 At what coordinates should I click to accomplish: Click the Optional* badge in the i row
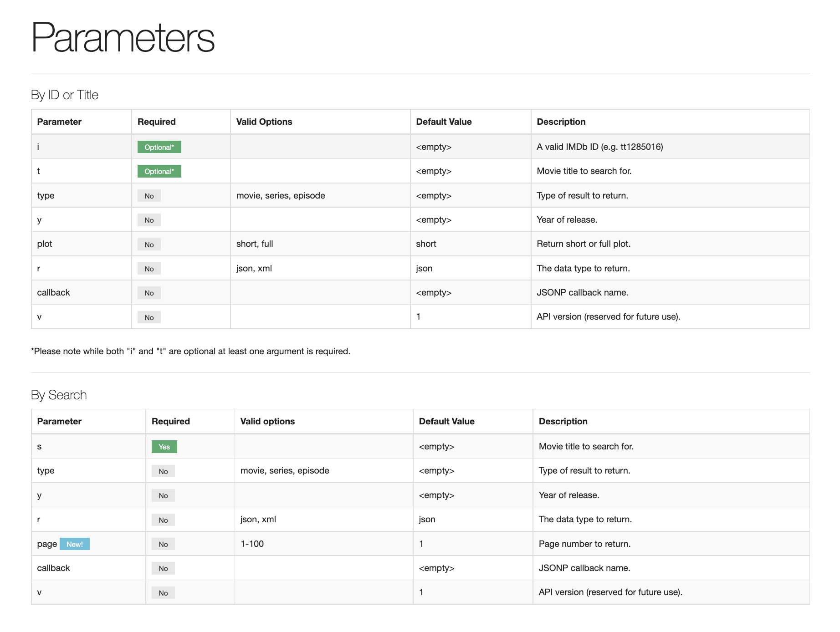click(159, 147)
